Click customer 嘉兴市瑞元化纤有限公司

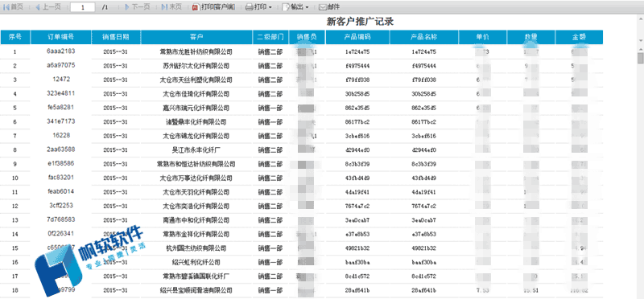[x=196, y=109]
